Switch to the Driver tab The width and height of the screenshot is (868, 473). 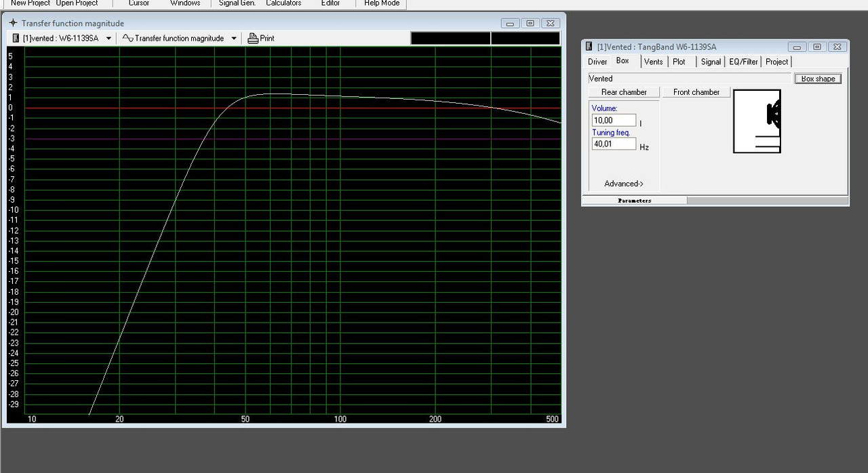point(597,62)
